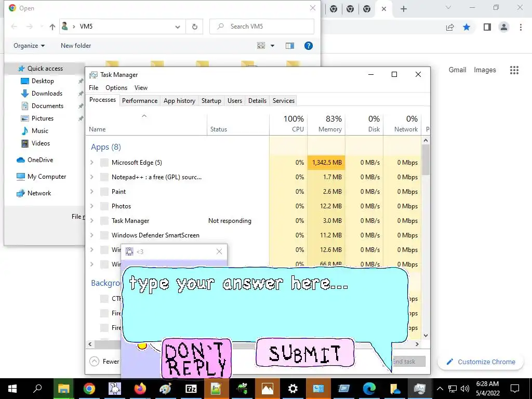This screenshot has height=399, width=532.
Task: Click the SUBMIT button
Action: pyautogui.click(x=305, y=353)
